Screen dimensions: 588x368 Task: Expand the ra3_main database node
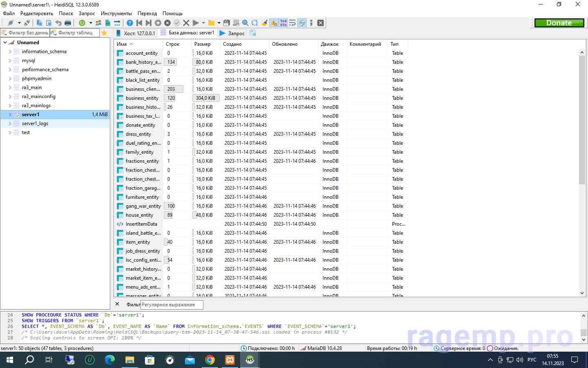click(10, 88)
